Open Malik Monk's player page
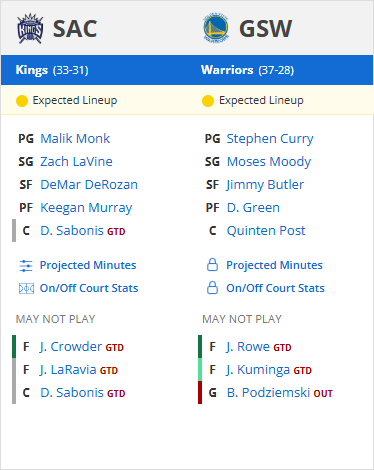Image resolution: width=374 pixels, height=470 pixels. (x=75, y=139)
